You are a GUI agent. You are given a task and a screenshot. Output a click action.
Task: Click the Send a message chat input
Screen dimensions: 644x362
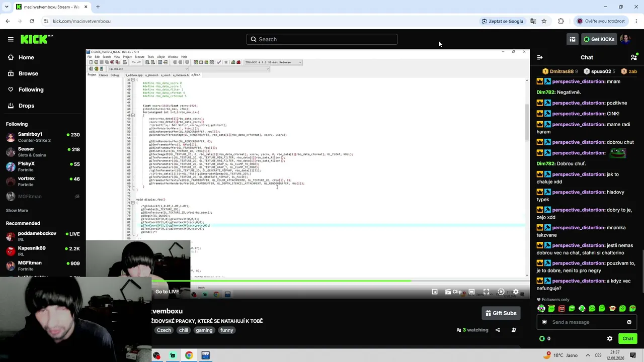click(x=587, y=322)
